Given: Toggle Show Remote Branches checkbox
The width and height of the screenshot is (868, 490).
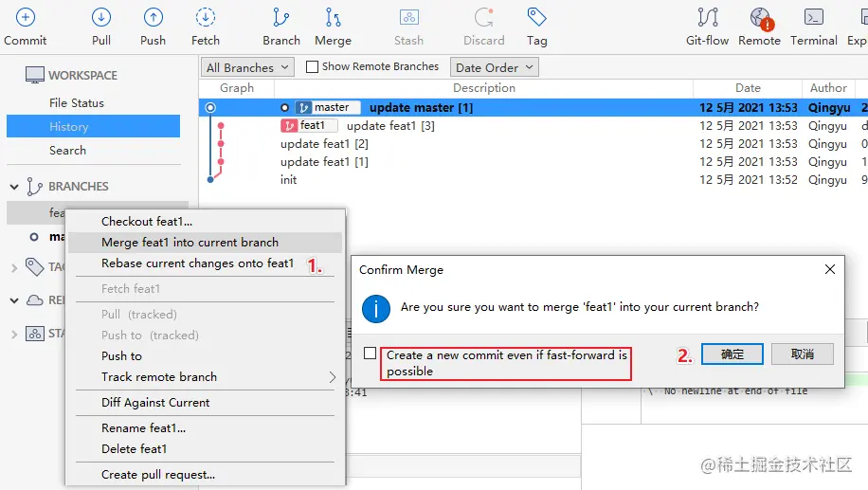Looking at the screenshot, I should (x=312, y=67).
